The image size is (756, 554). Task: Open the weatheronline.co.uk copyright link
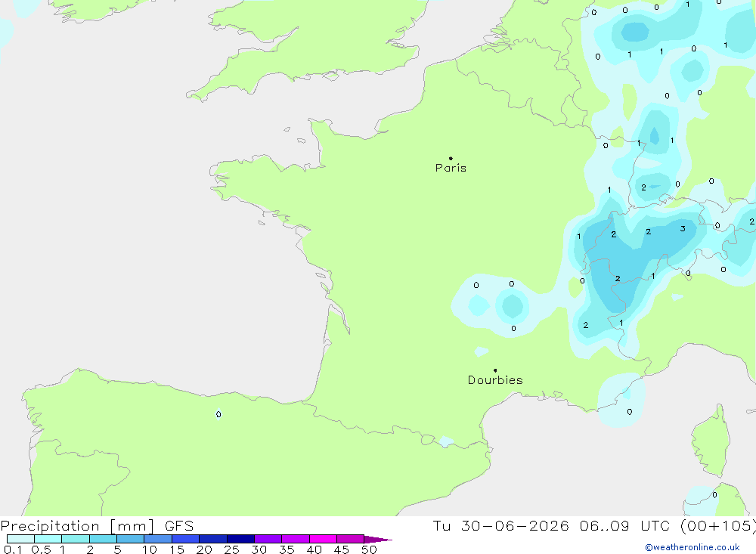692,547
